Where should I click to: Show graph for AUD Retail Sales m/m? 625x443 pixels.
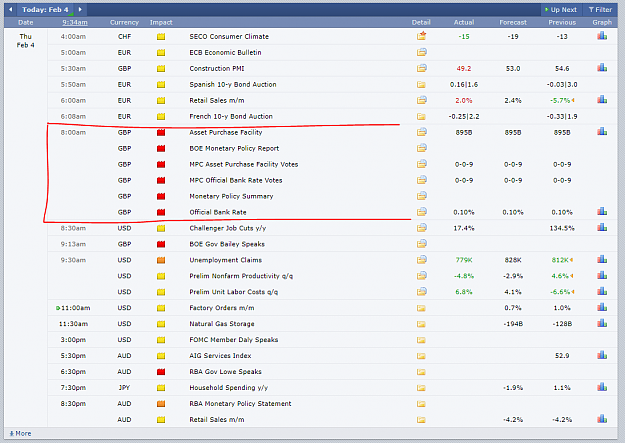click(602, 419)
